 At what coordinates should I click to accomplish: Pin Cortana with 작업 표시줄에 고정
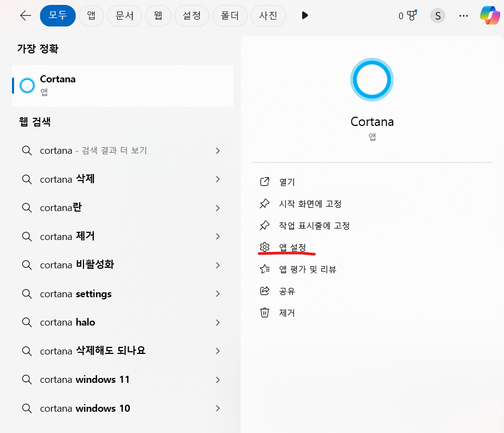click(x=314, y=226)
